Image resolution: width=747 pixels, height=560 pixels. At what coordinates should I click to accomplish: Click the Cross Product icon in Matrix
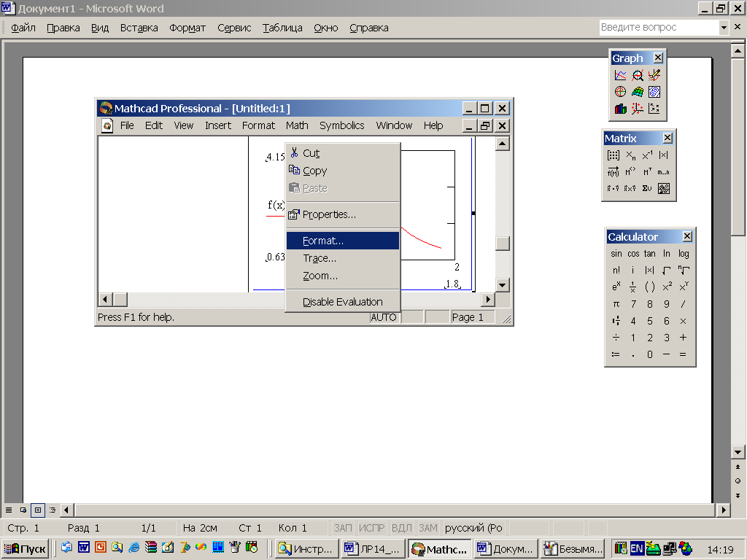(x=630, y=189)
